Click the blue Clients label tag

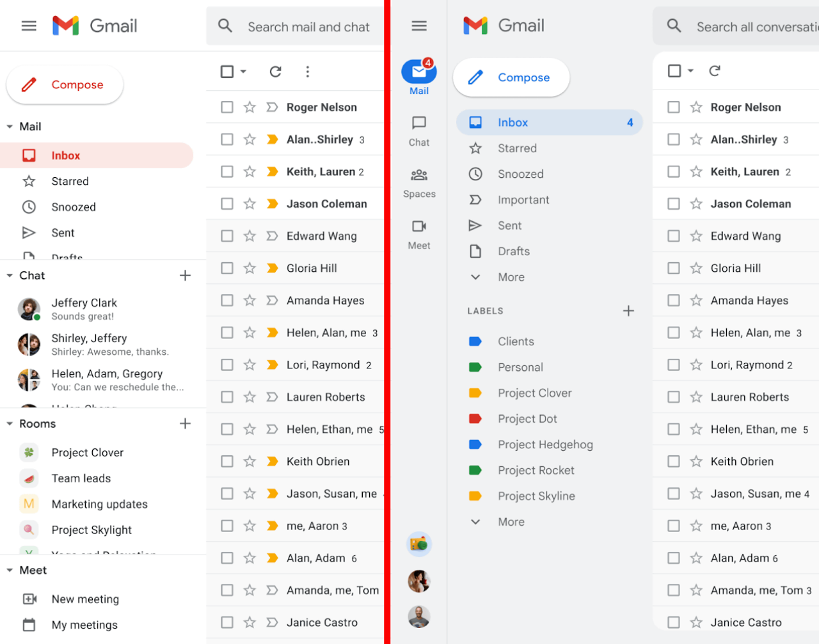pos(475,342)
